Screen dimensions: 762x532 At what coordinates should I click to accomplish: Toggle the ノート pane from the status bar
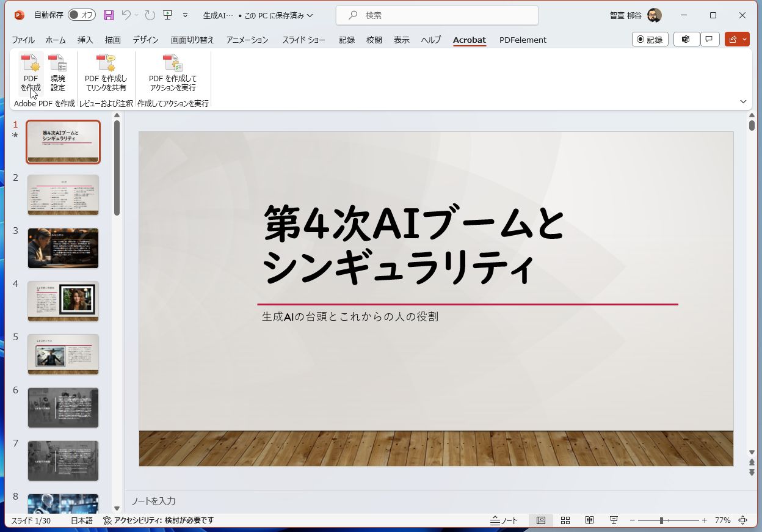click(504, 520)
